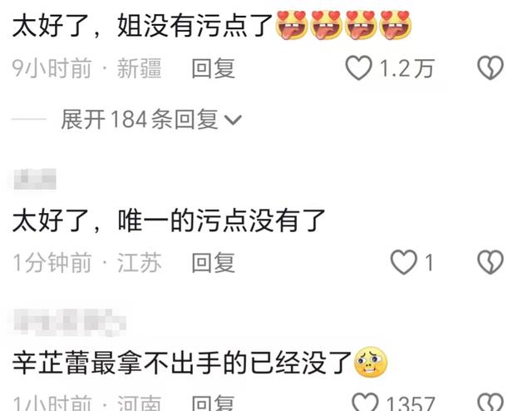Tap broken heart on 江苏 comment
Image resolution: width=532 pixels, height=411 pixels.
(x=490, y=262)
